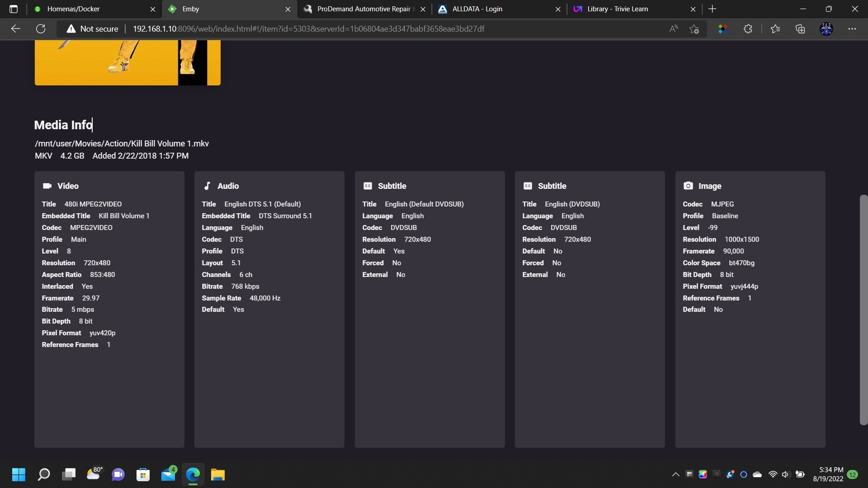
Task: Click the page vertical scrollbar
Action: click(x=863, y=310)
